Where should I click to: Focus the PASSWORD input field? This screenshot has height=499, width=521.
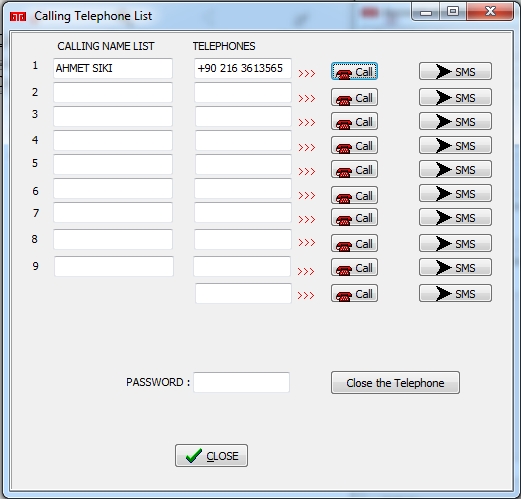[242, 382]
